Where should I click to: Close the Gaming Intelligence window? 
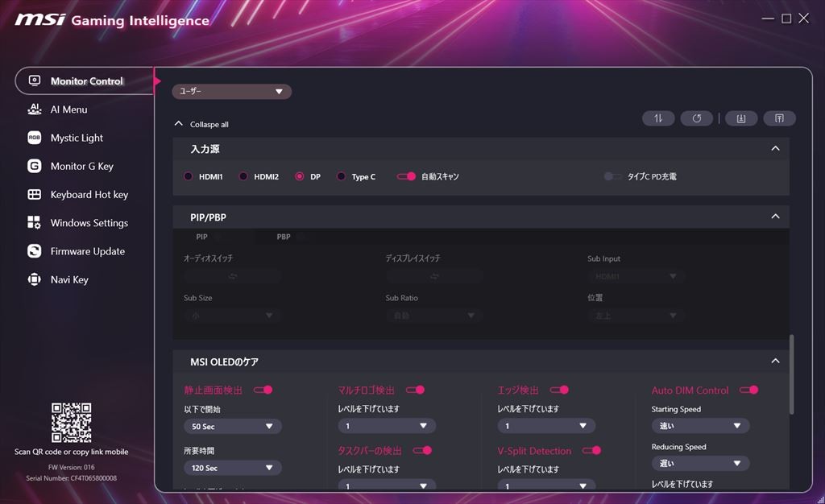(804, 19)
